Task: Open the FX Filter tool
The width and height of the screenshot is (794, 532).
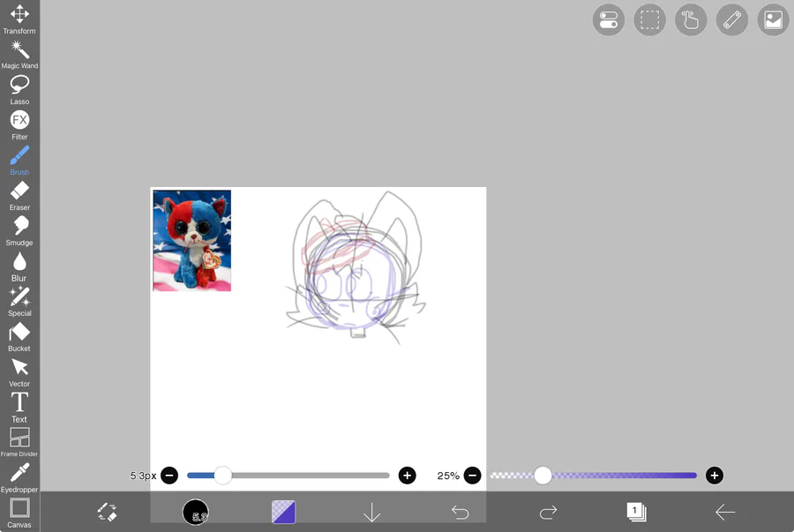Action: pos(19,125)
